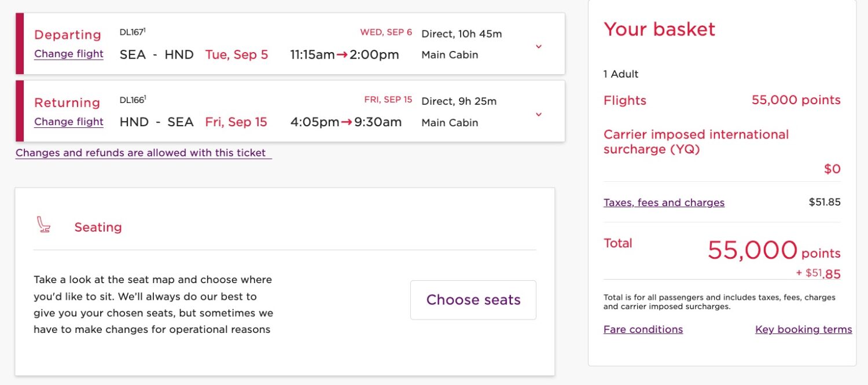Click the red arrow between 4:05pm and 9:30pm

347,122
